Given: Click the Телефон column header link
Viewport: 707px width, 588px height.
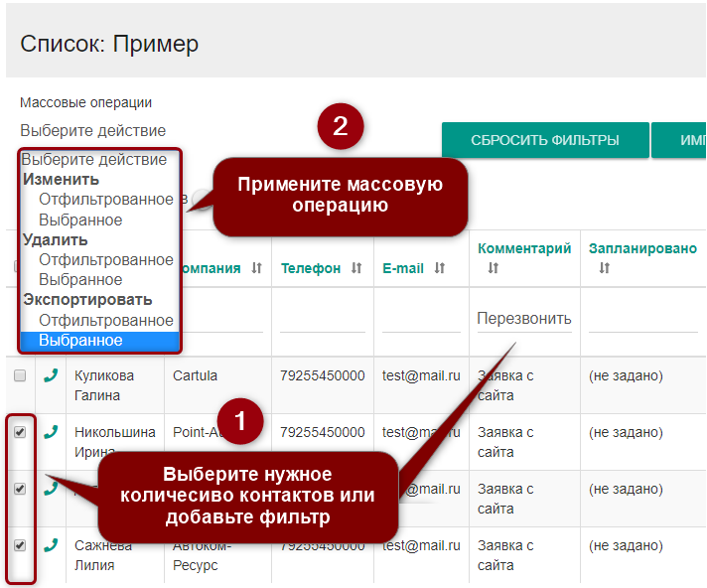Looking at the screenshot, I should click(x=311, y=268).
